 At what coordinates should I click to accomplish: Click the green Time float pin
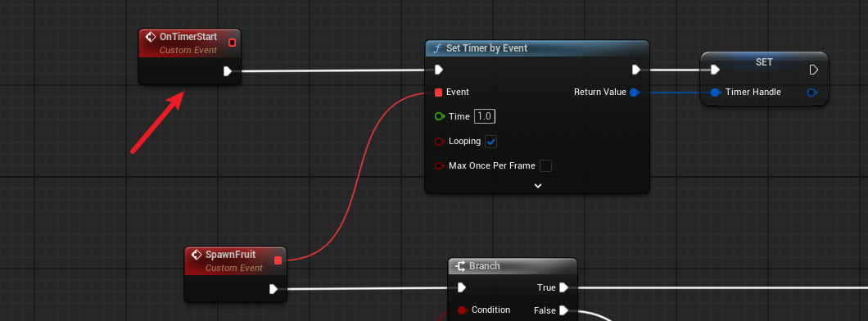pos(440,116)
